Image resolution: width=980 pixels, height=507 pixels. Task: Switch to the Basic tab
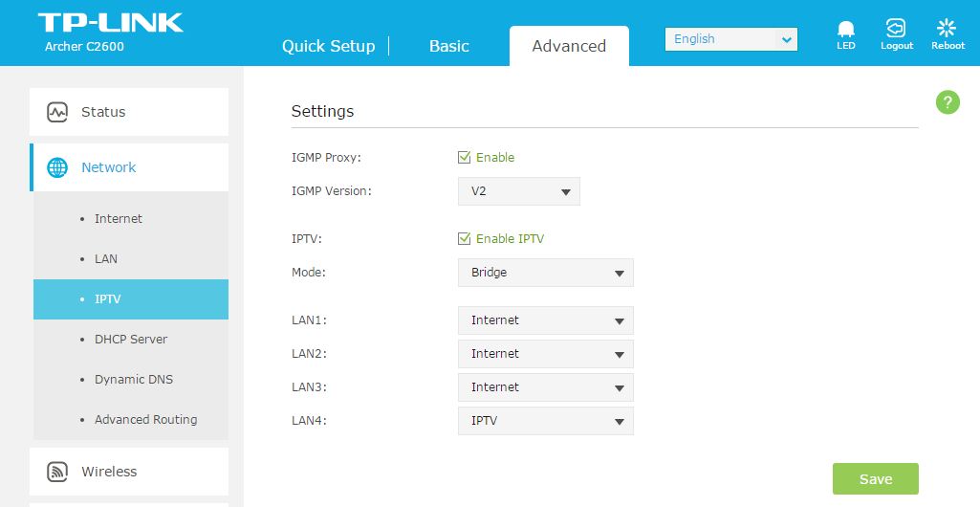449,46
